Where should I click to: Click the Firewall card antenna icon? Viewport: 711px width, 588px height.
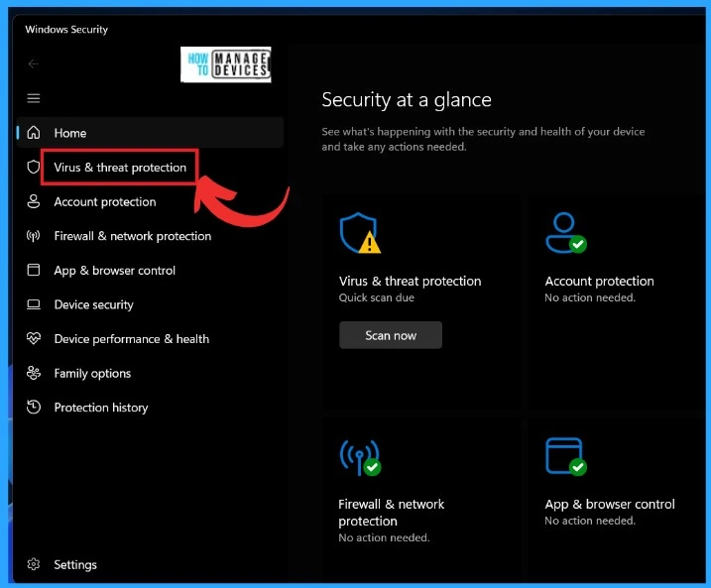coord(361,457)
